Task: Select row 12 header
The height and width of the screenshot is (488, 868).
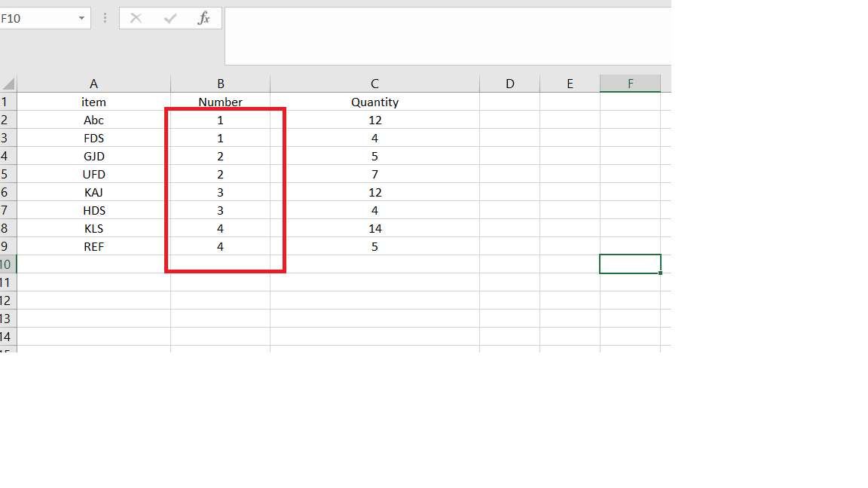Action: pyautogui.click(x=8, y=300)
